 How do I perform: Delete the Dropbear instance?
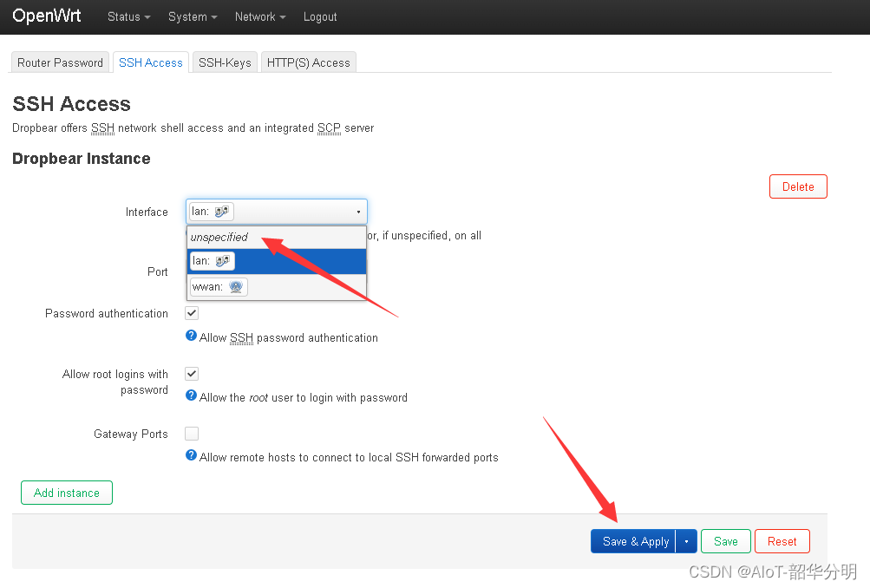click(x=798, y=186)
